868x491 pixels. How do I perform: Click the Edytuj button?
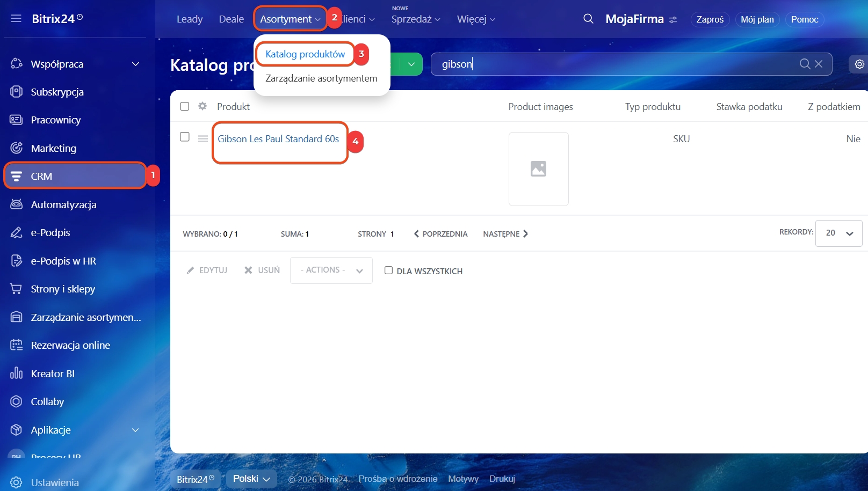pos(207,270)
